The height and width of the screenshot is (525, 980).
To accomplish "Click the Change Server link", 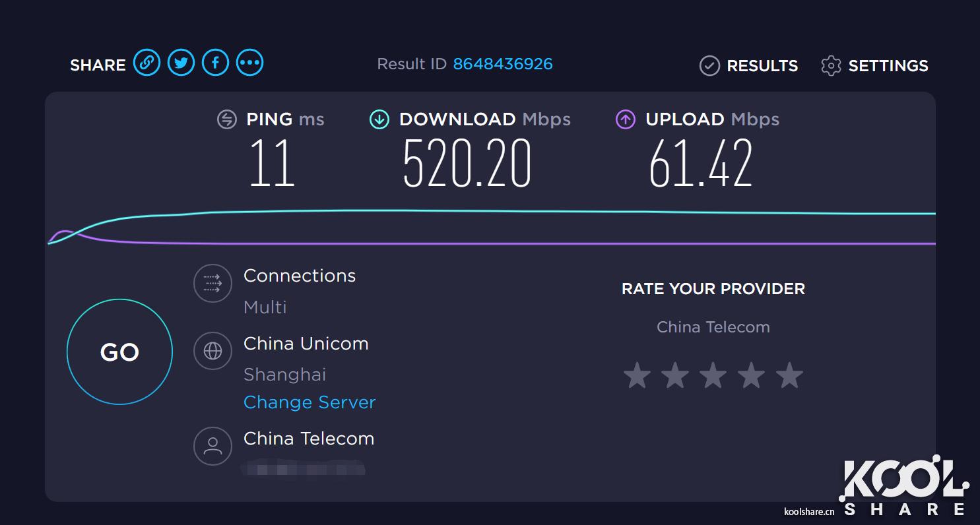I will [310, 402].
